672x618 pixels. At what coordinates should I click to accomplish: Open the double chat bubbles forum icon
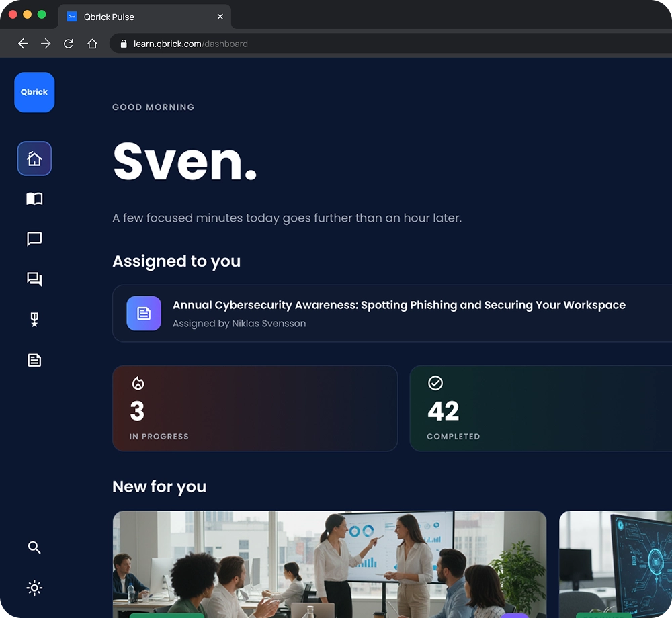coord(34,279)
